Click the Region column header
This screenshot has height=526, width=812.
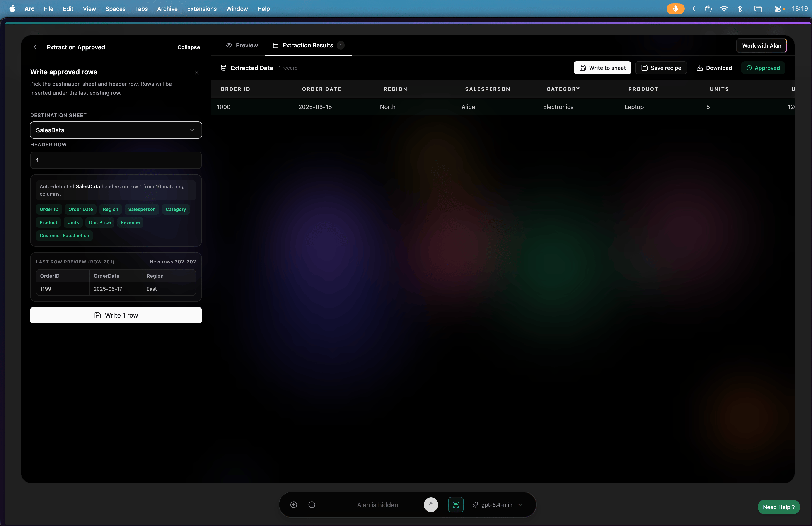click(395, 89)
